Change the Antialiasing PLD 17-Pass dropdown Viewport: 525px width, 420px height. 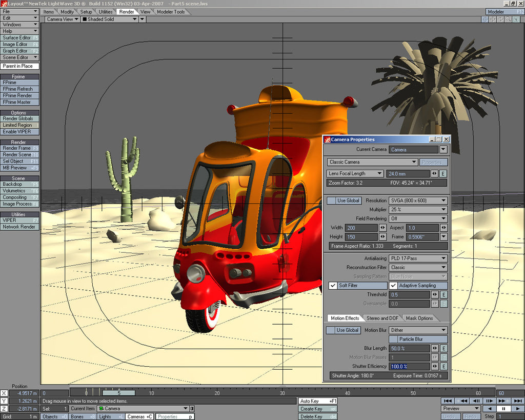click(x=418, y=258)
